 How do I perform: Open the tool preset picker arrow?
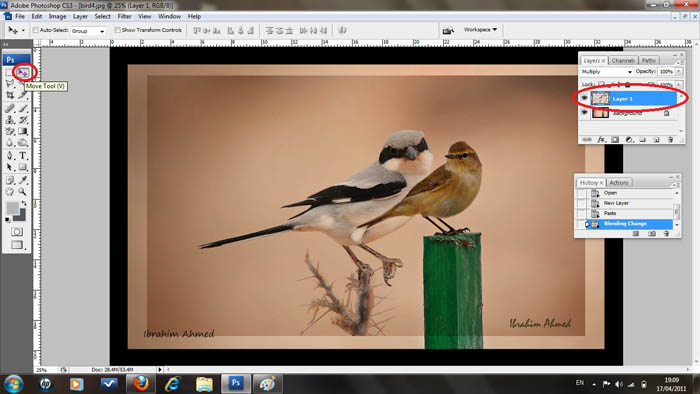click(x=23, y=31)
